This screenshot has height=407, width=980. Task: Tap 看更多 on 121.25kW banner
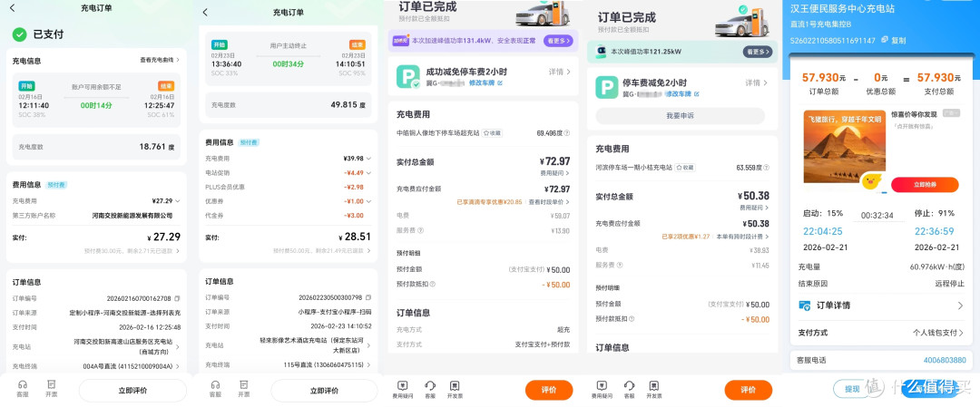coord(757,52)
